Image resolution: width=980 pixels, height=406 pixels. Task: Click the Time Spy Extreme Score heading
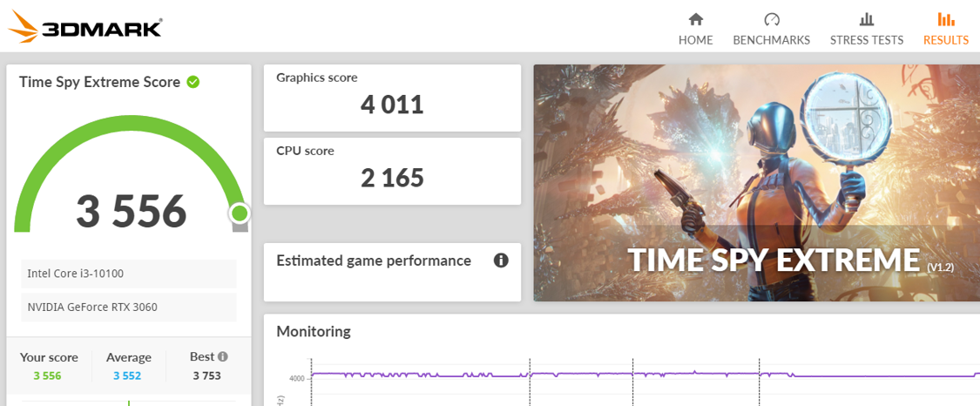pos(99,82)
